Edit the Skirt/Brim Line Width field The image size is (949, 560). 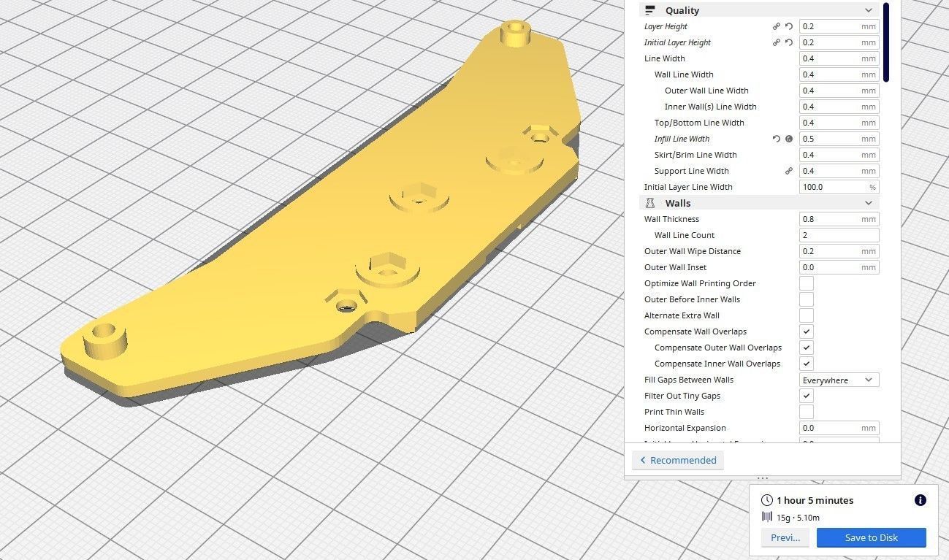[x=839, y=155]
